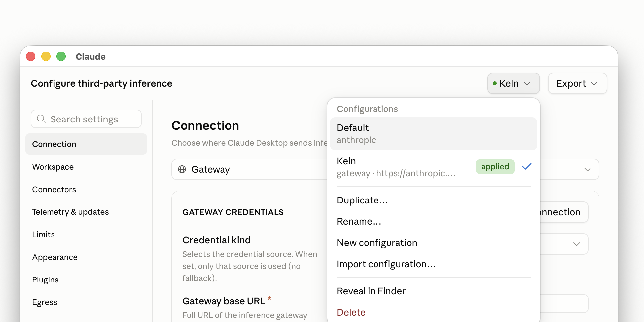The height and width of the screenshot is (322, 644).
Task: Open the Connection sidebar section
Action: [x=86, y=144]
